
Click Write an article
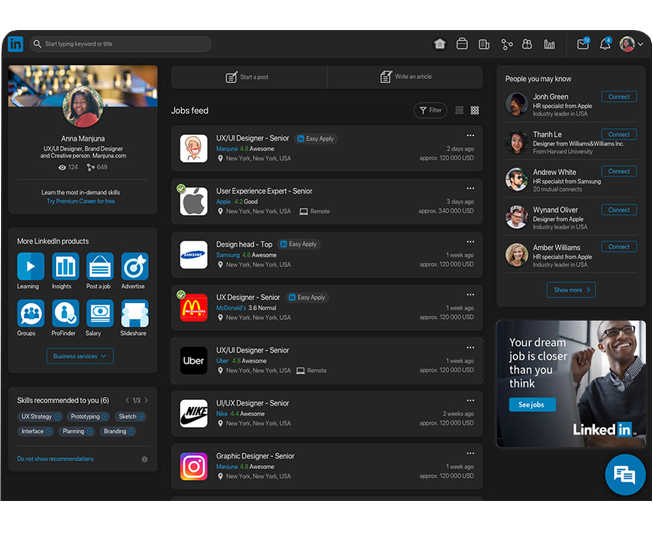click(405, 77)
